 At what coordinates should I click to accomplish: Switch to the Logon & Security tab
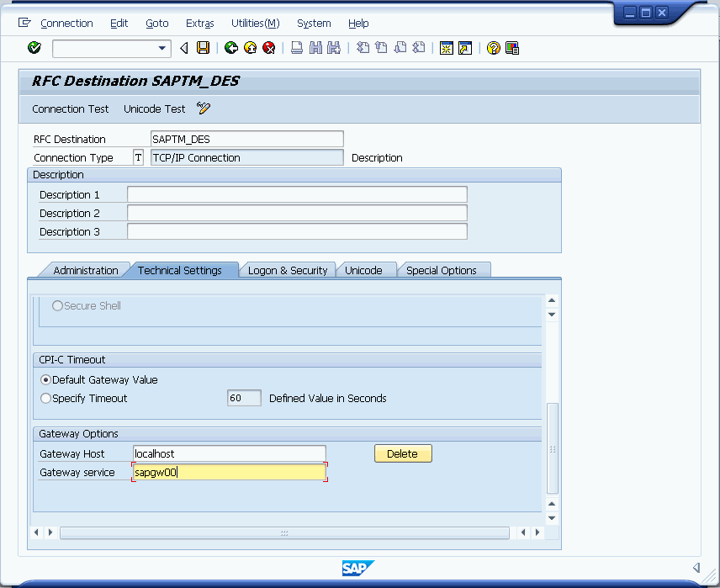click(x=288, y=270)
